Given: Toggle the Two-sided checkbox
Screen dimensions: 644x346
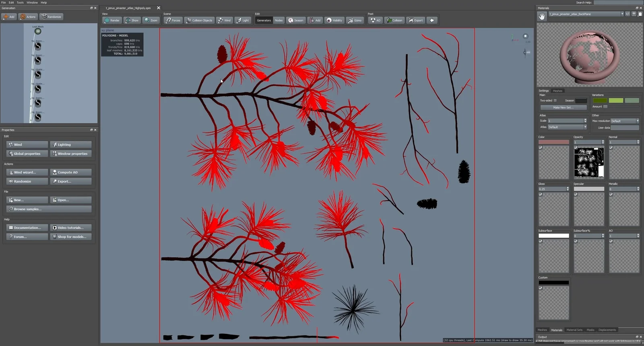Looking at the screenshot, I should tap(555, 101).
